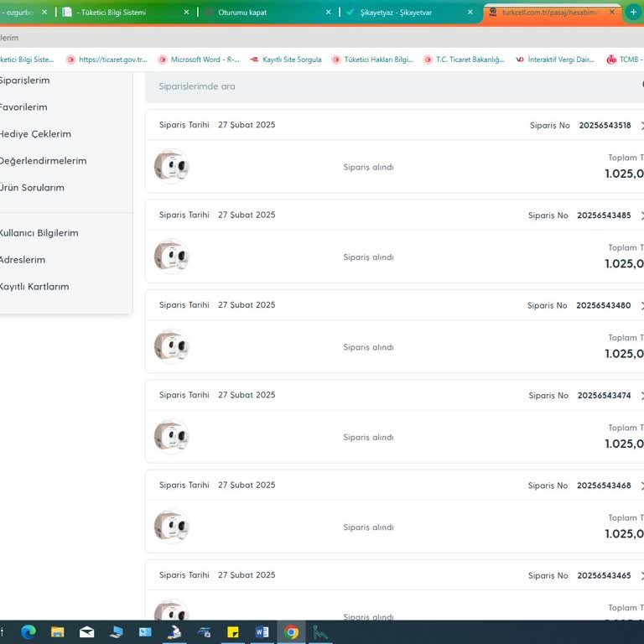Click the camera thumbnail of order 20256543474
The image size is (644, 644).
pos(171,436)
